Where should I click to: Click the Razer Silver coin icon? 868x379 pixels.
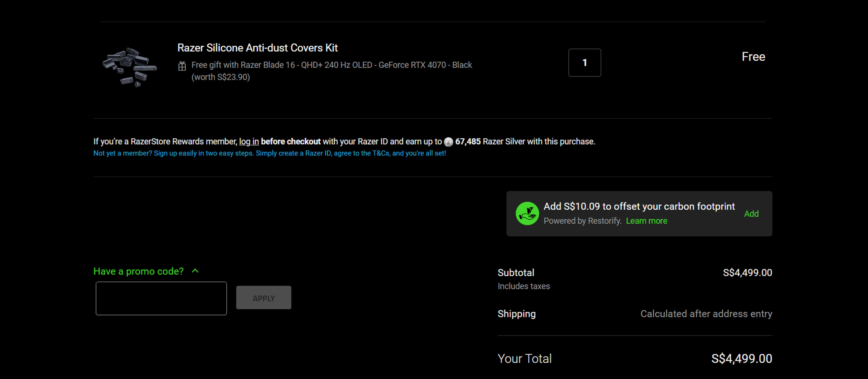(448, 142)
